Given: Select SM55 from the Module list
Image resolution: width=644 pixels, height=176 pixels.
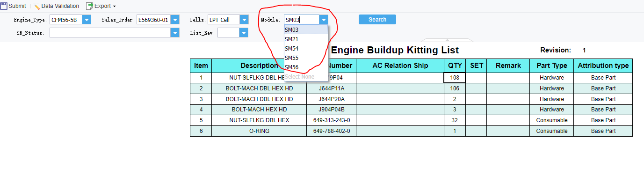Looking at the screenshot, I should 306,58.
